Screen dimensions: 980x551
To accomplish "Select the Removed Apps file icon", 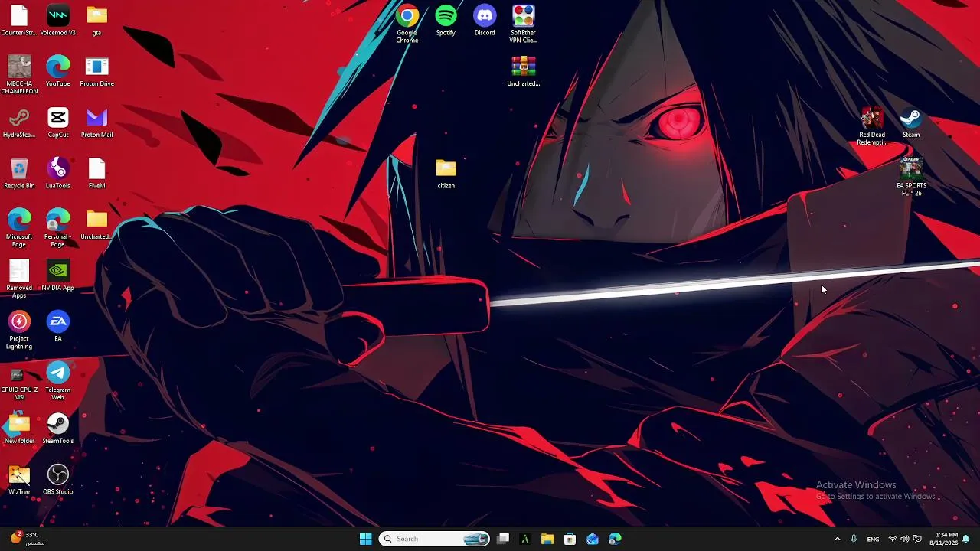I will click(x=19, y=279).
